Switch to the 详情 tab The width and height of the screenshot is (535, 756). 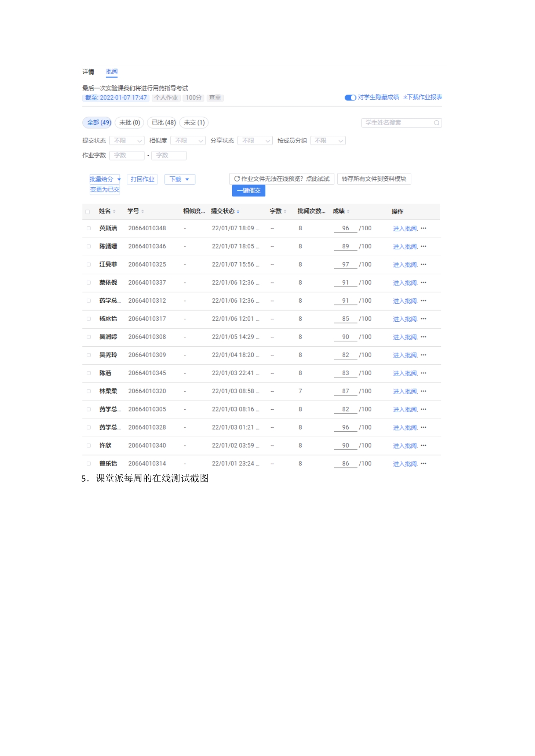click(x=88, y=72)
